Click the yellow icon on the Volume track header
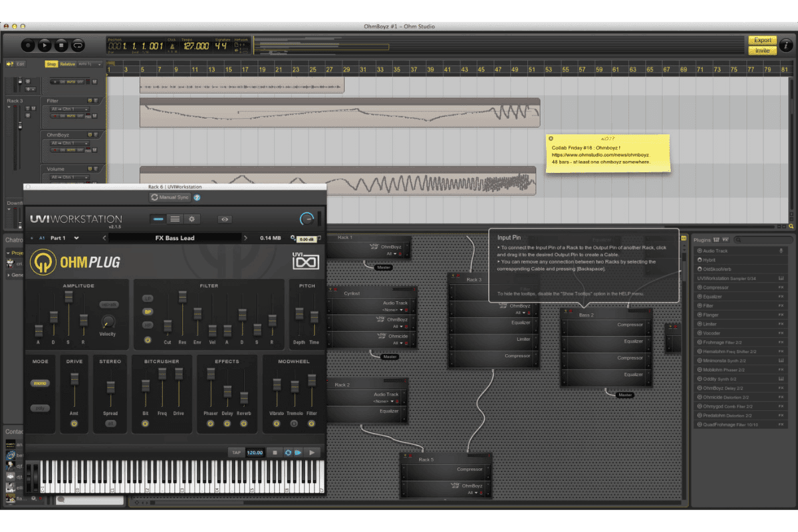The image size is (798, 532). 90,169
